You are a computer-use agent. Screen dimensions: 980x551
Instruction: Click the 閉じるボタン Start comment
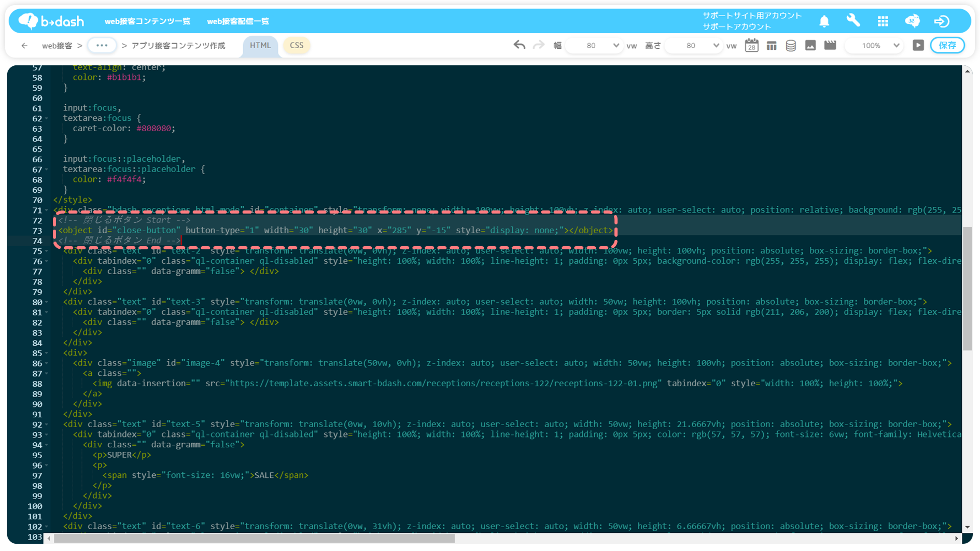124,220
